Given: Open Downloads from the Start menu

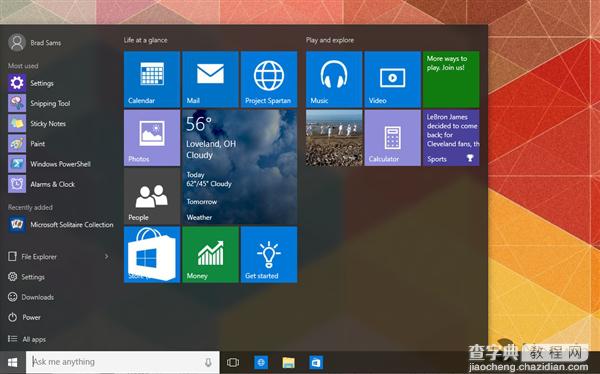Looking at the screenshot, I should [31, 297].
